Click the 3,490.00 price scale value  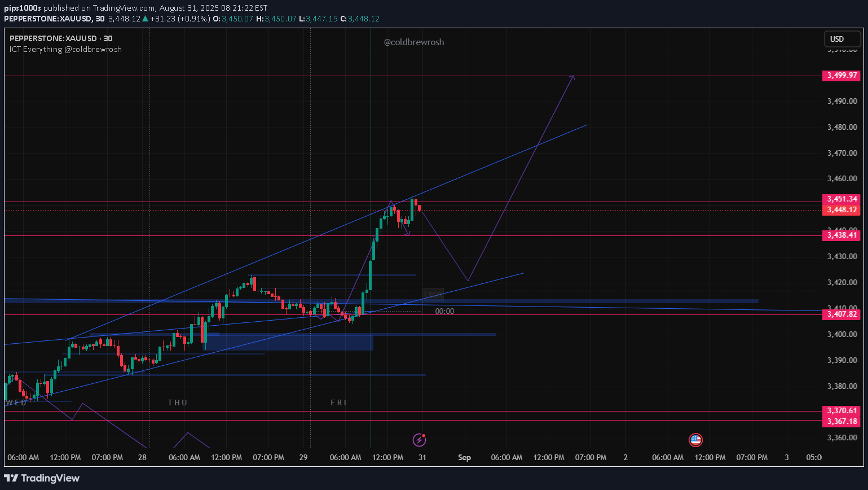[x=842, y=101]
